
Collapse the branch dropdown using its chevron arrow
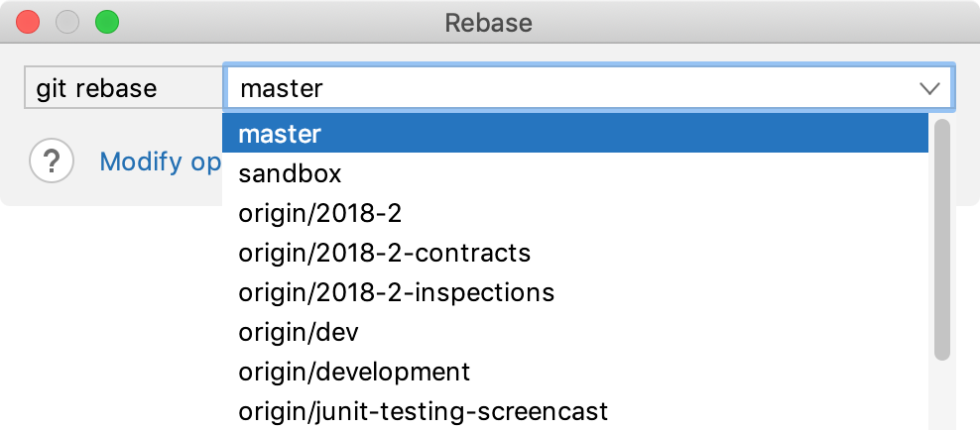[x=929, y=88]
